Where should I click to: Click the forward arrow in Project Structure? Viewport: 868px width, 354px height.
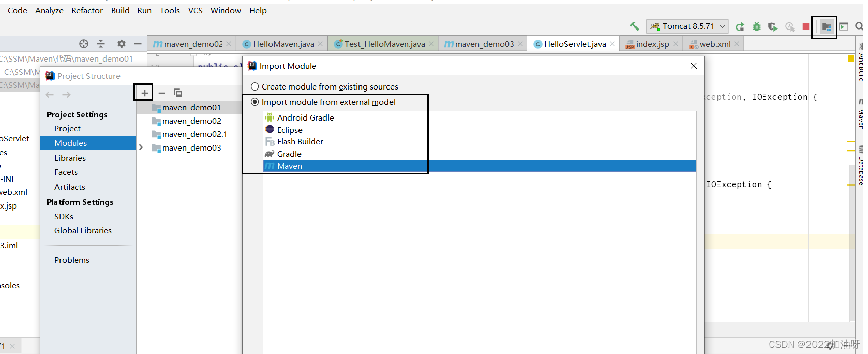click(x=66, y=95)
